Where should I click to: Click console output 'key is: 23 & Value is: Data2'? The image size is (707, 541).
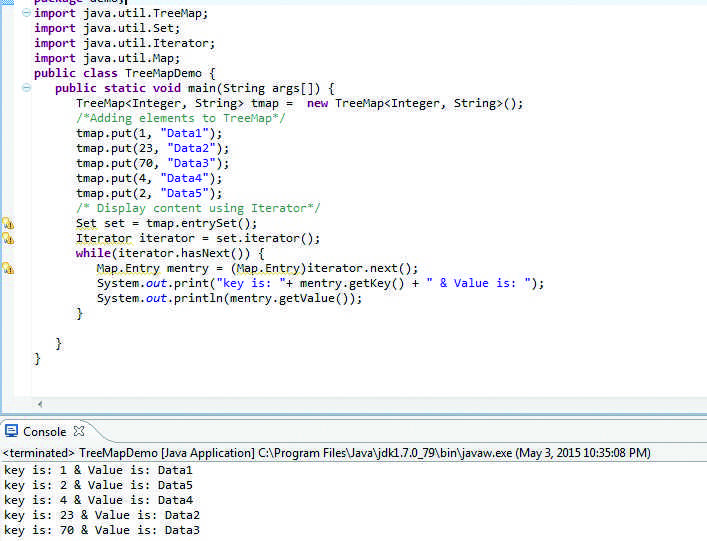(102, 515)
